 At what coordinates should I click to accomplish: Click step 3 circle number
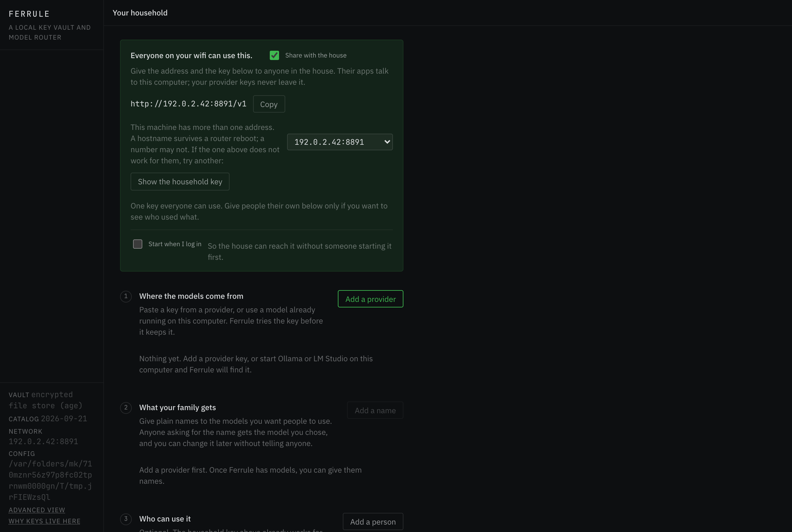[x=126, y=519]
